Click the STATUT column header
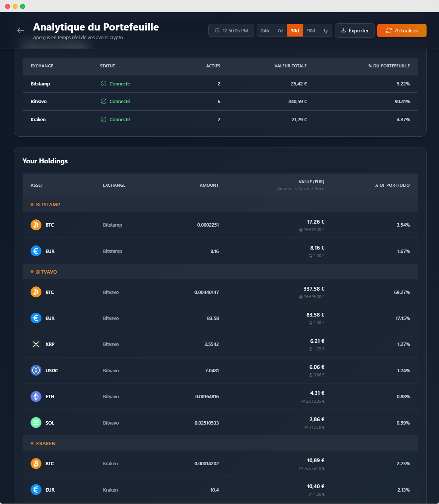This screenshot has width=439, height=504. [x=107, y=66]
